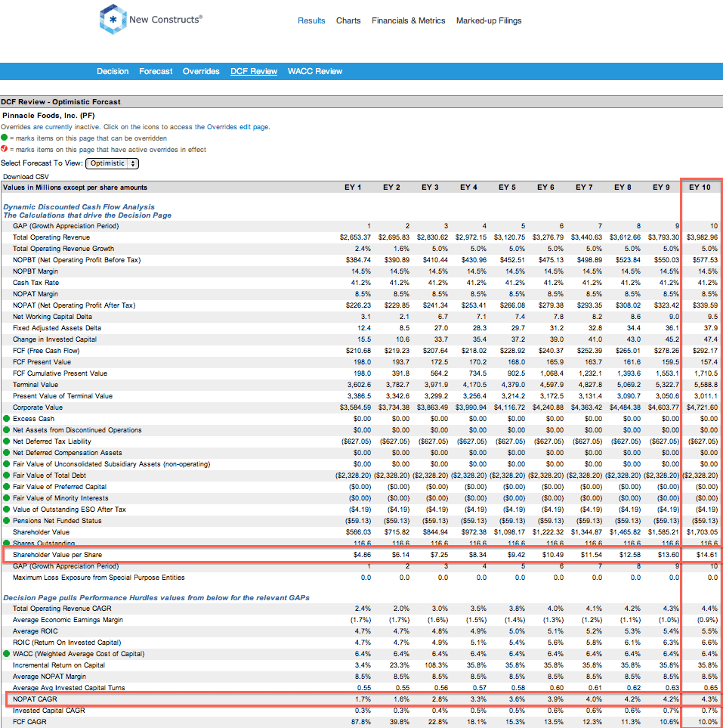Open the Charts top navigation item
This screenshot has width=723, height=728.
coord(348,21)
